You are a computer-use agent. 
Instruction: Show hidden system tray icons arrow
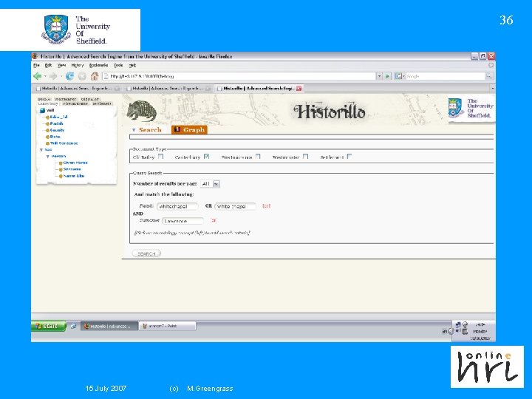coord(451,331)
